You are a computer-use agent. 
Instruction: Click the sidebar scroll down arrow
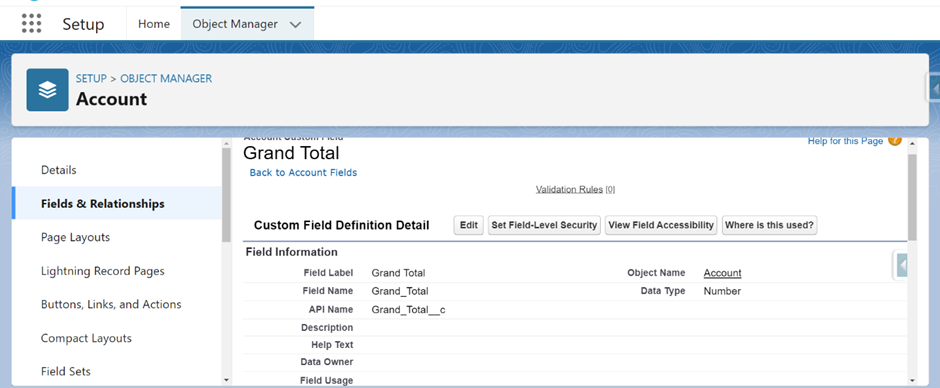tap(226, 380)
